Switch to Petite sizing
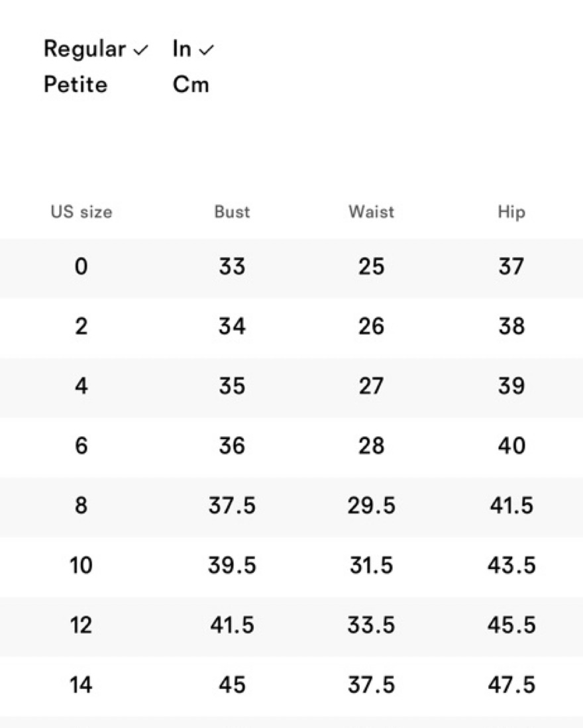 pos(76,85)
